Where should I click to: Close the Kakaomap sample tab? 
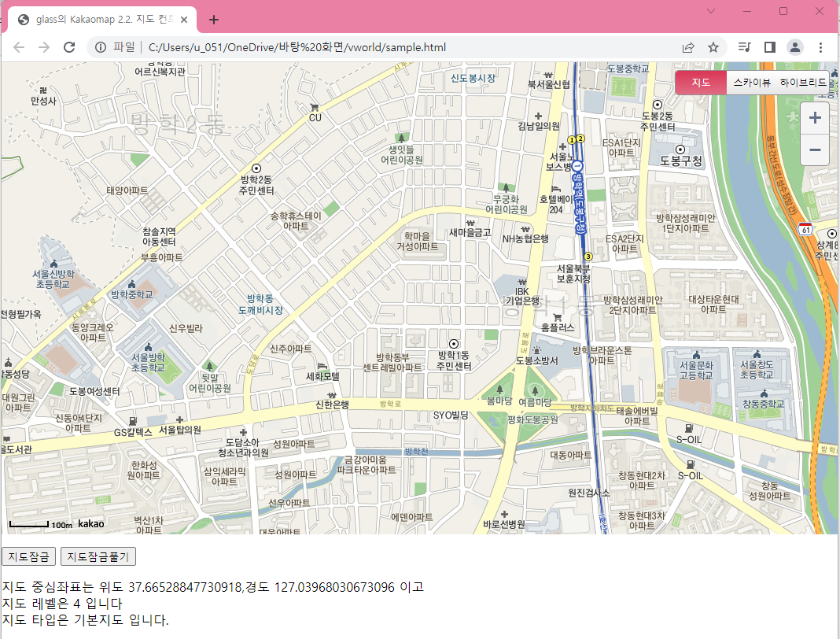(184, 20)
